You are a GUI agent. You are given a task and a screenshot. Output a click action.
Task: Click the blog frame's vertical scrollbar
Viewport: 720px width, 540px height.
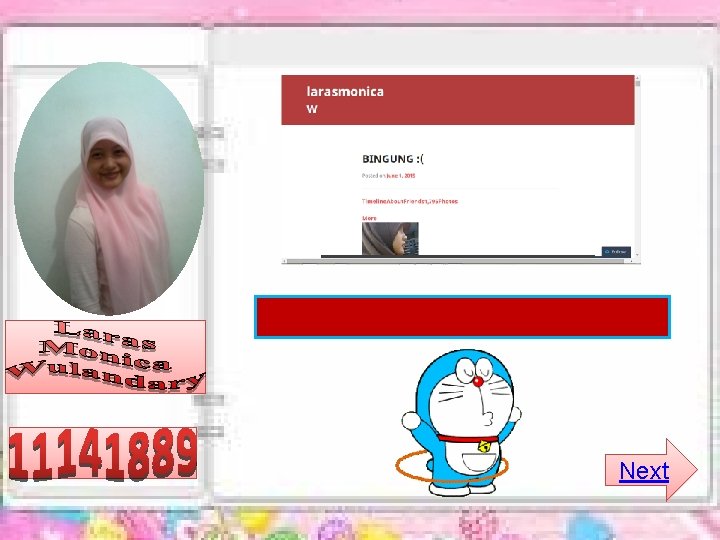(x=637, y=168)
